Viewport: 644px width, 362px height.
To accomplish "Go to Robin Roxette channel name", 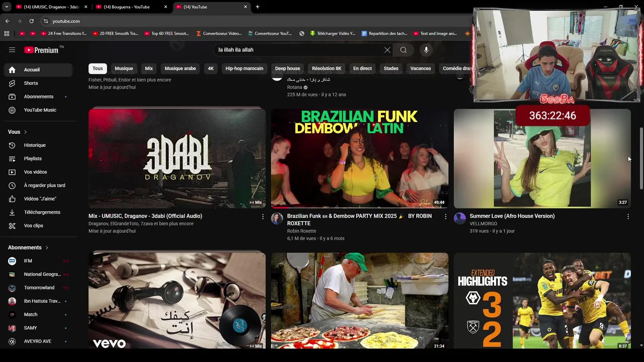I will tap(301, 231).
